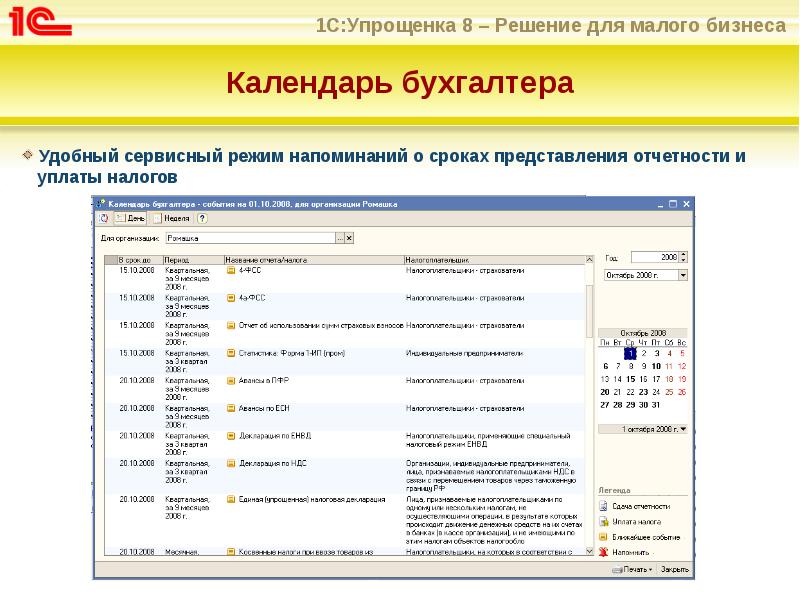Switch to the Неделя view
The width and height of the screenshot is (800, 600).
pos(172,218)
